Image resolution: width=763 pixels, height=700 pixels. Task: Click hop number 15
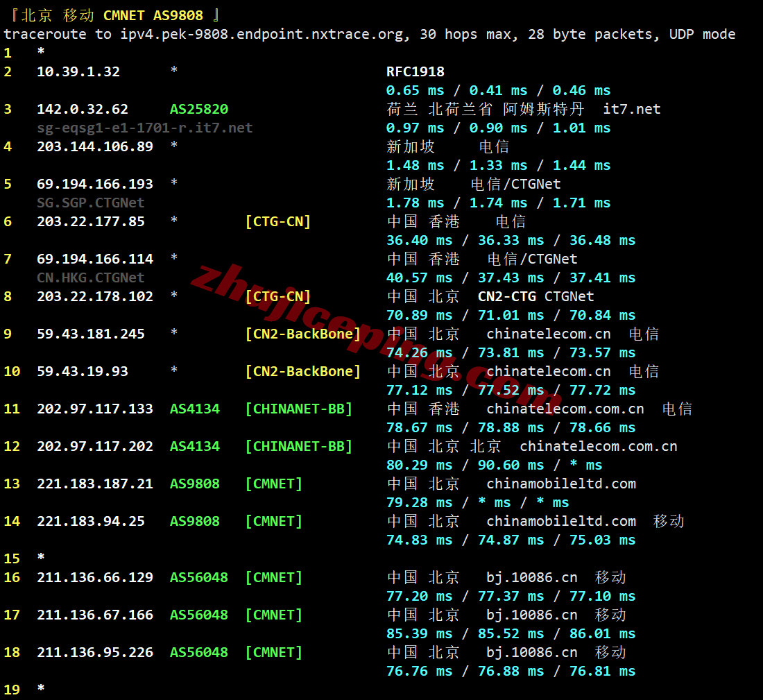tap(12, 559)
